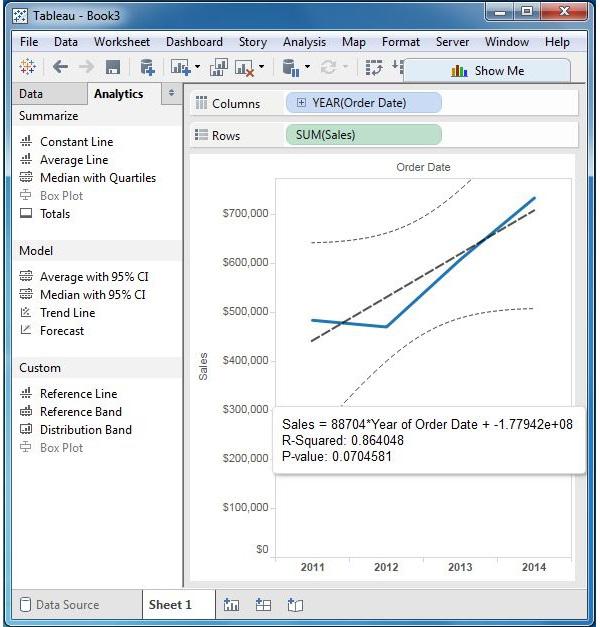600x627 pixels.
Task: Click the Order Date column header
Action: click(x=423, y=167)
